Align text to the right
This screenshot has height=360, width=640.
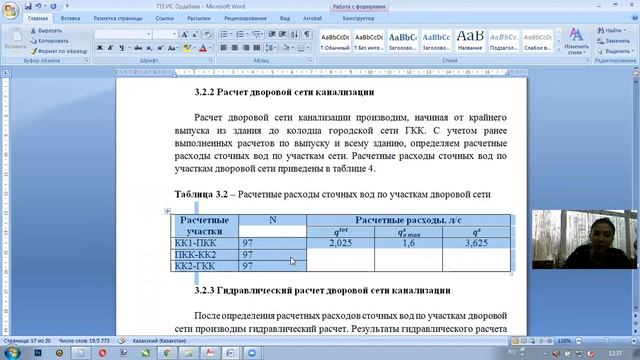click(x=246, y=48)
